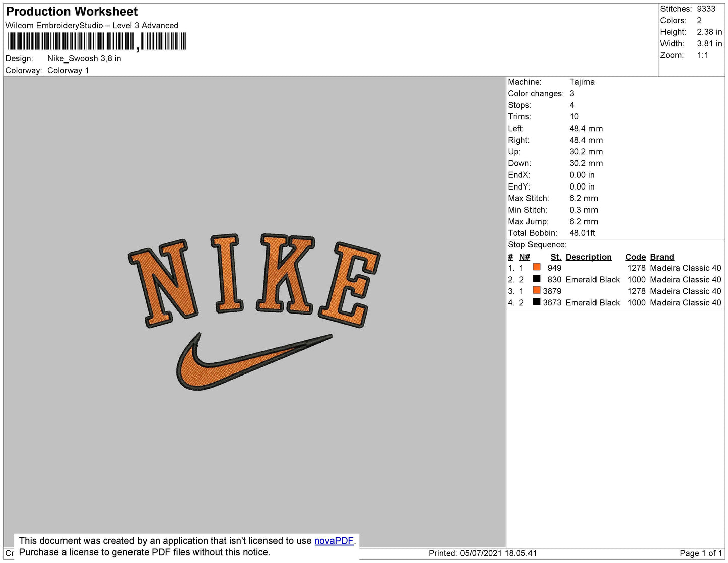This screenshot has height=563, width=728.
Task: Click the Down value '30.2 mm'
Action: [586, 163]
